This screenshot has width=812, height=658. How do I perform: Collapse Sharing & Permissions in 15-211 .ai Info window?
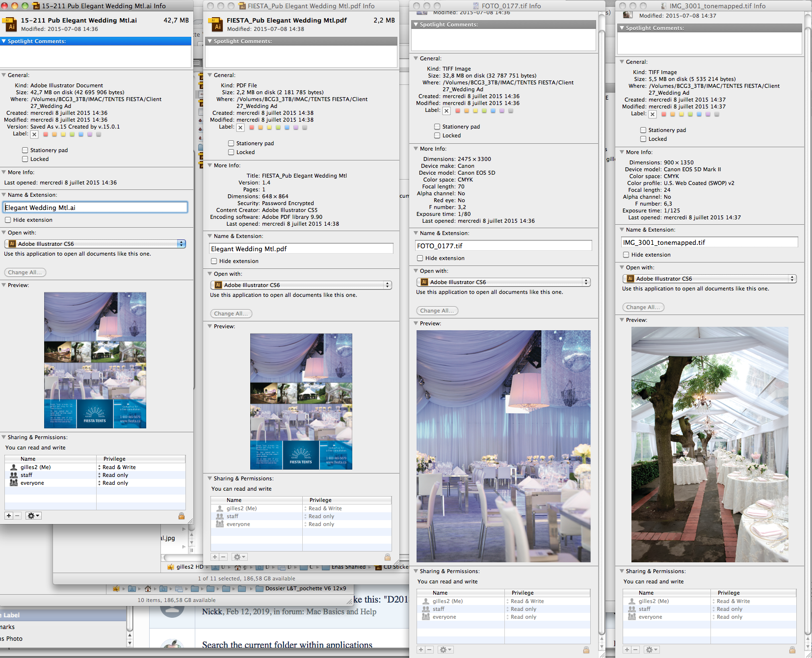tap(4, 437)
